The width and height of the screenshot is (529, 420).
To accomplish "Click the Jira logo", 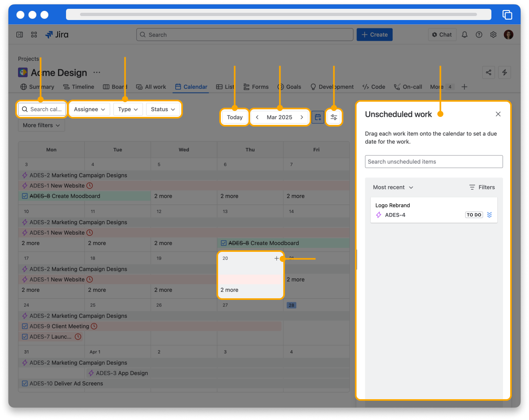I will pos(57,35).
